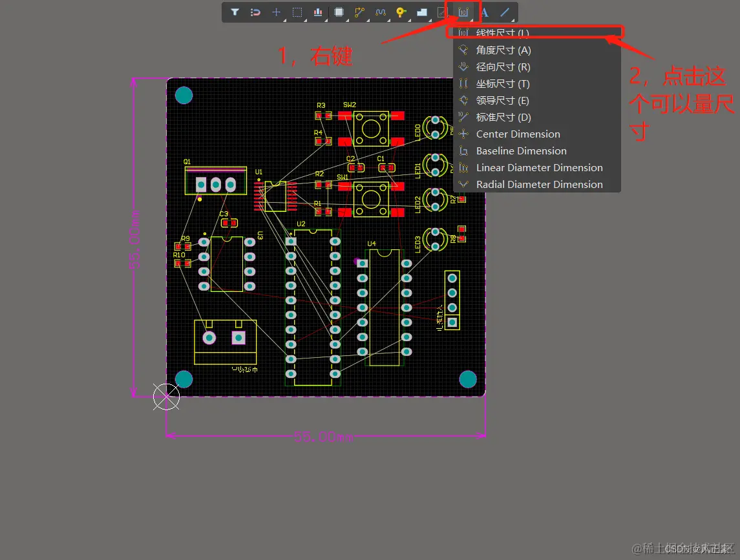Choose 标准尺寸 (D) standard dimension
The height and width of the screenshot is (560, 740).
536,117
